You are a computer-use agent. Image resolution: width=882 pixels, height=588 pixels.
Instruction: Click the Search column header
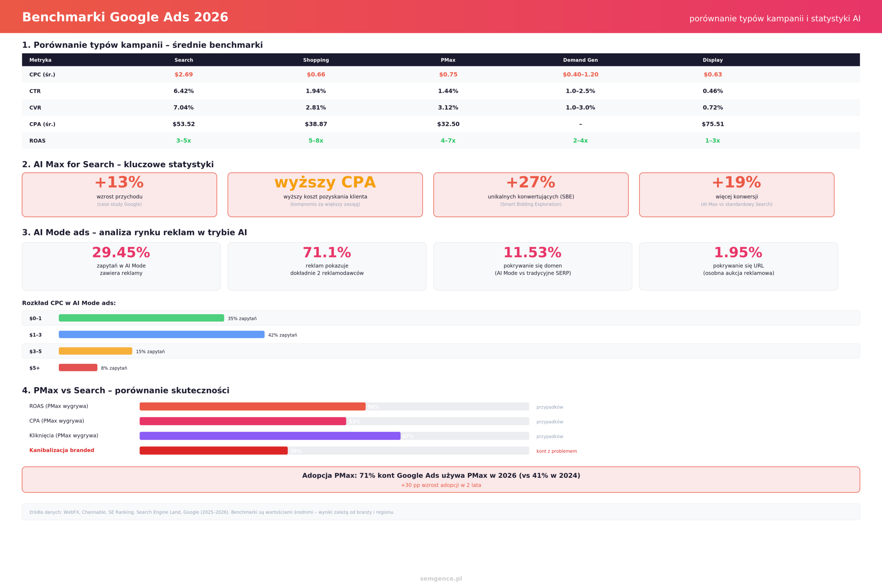click(184, 60)
